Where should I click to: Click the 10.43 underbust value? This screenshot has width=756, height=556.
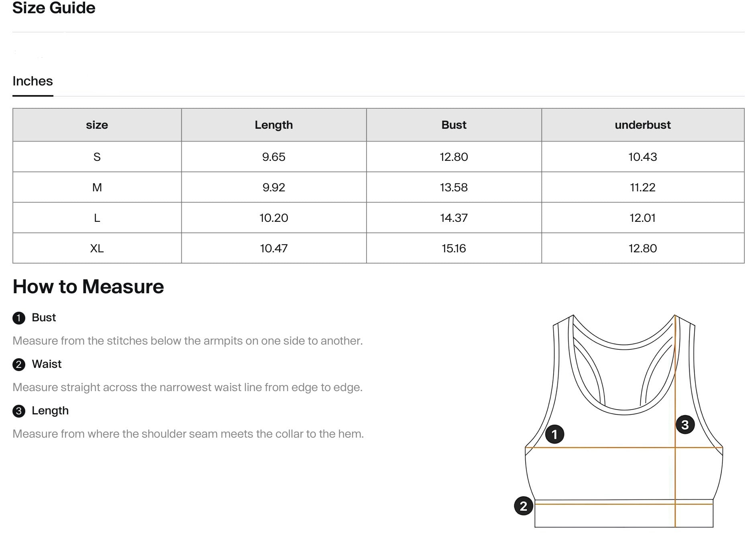643,157
